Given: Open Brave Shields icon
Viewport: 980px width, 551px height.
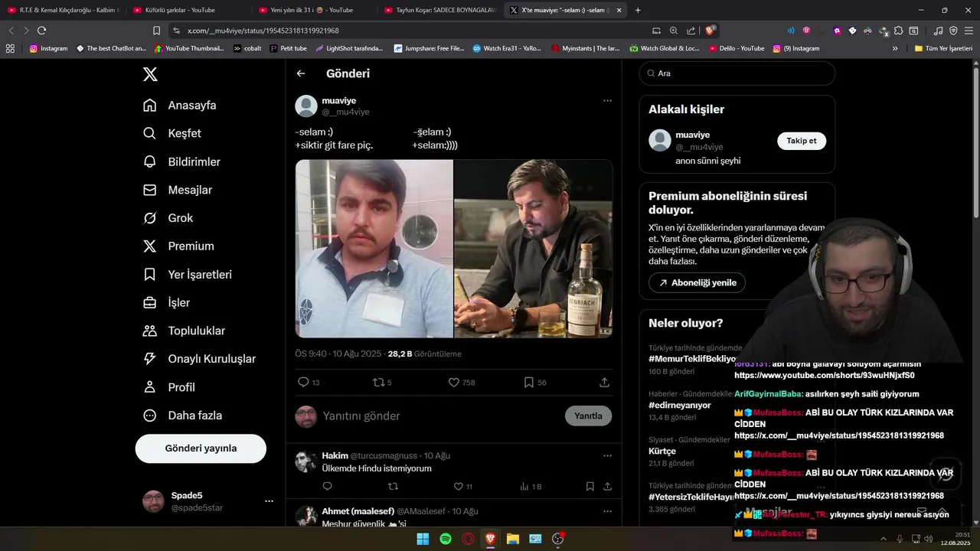Looking at the screenshot, I should pos(710,31).
